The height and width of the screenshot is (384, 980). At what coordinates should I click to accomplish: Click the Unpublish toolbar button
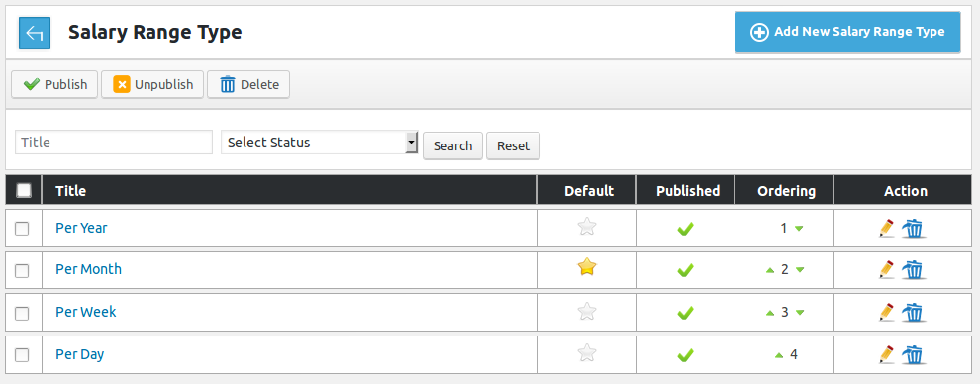[152, 84]
